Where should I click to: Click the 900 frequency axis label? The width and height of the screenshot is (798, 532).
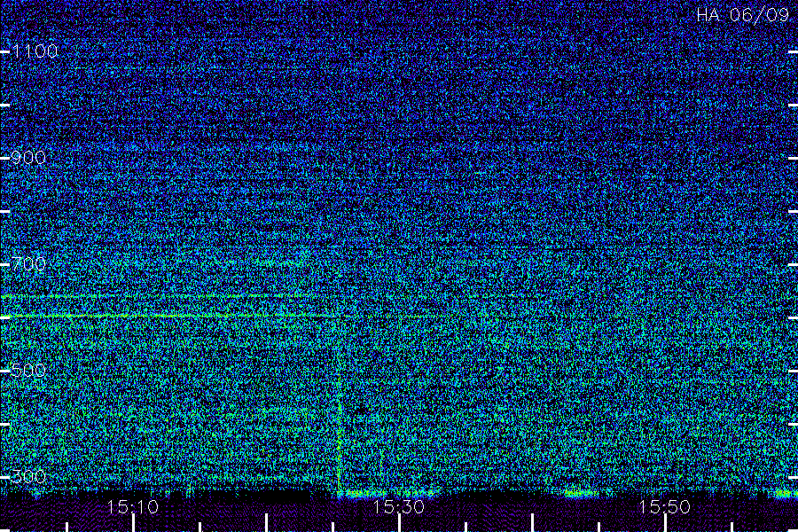pyautogui.click(x=28, y=157)
